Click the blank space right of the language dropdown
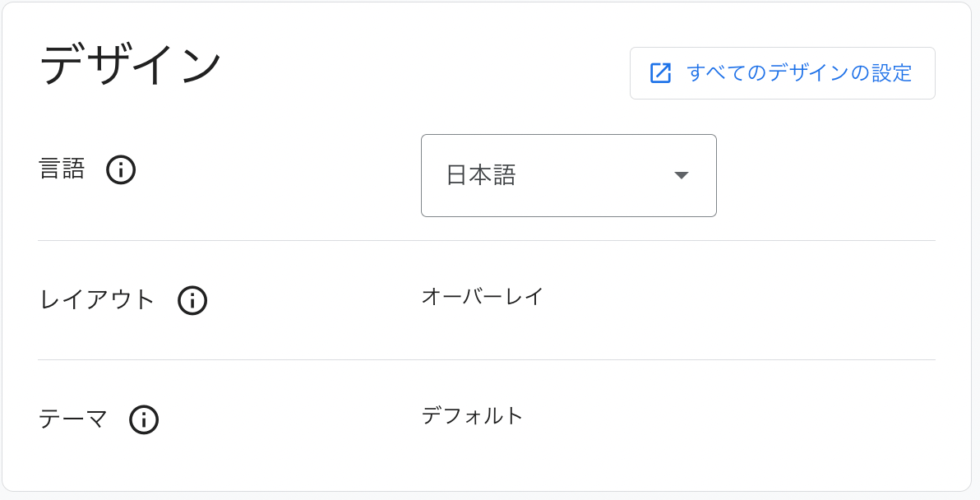This screenshot has height=500, width=980. pyautogui.click(x=826, y=176)
